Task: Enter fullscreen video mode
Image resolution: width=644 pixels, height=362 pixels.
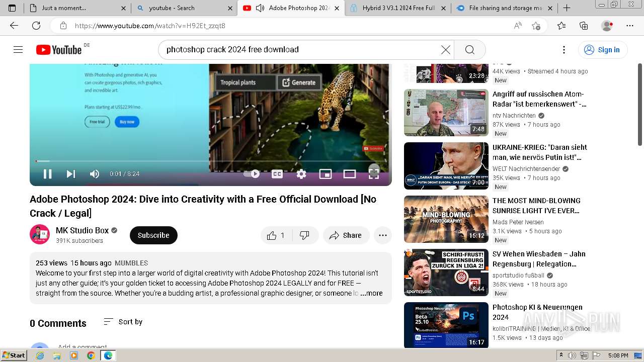Action: tap(374, 174)
